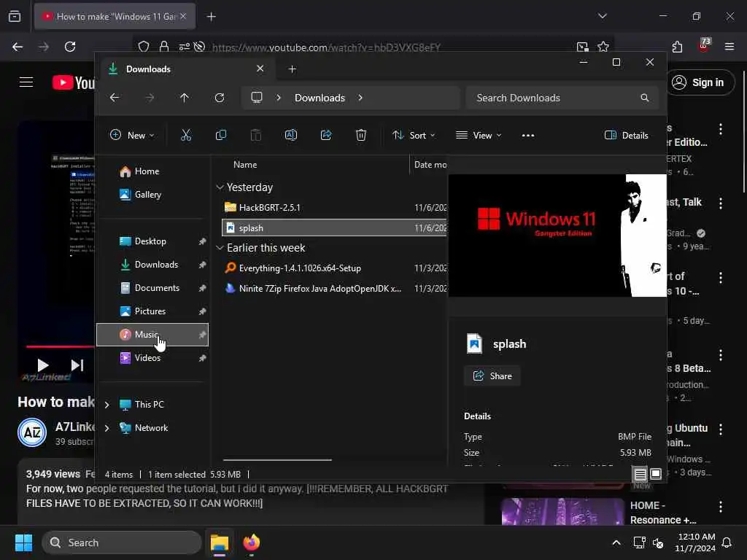Click the search magnifier icon in Explorer
The height and width of the screenshot is (560, 747).
[645, 98]
